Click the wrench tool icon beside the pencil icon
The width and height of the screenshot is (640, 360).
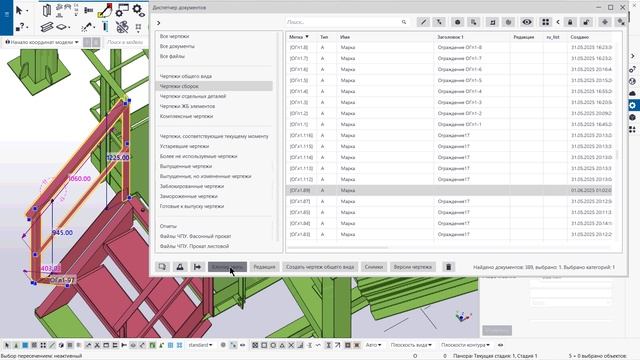coord(439,22)
